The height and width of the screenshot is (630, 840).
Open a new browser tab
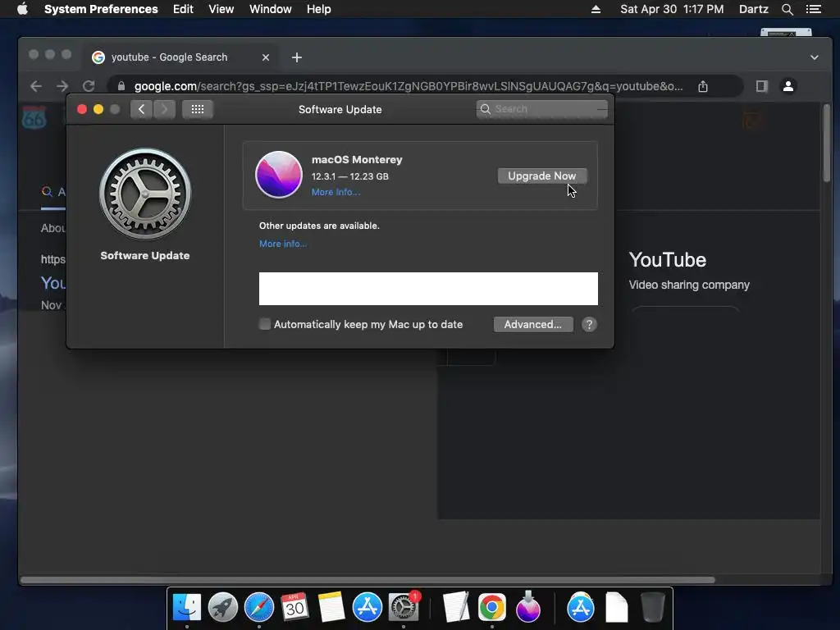[x=297, y=57]
